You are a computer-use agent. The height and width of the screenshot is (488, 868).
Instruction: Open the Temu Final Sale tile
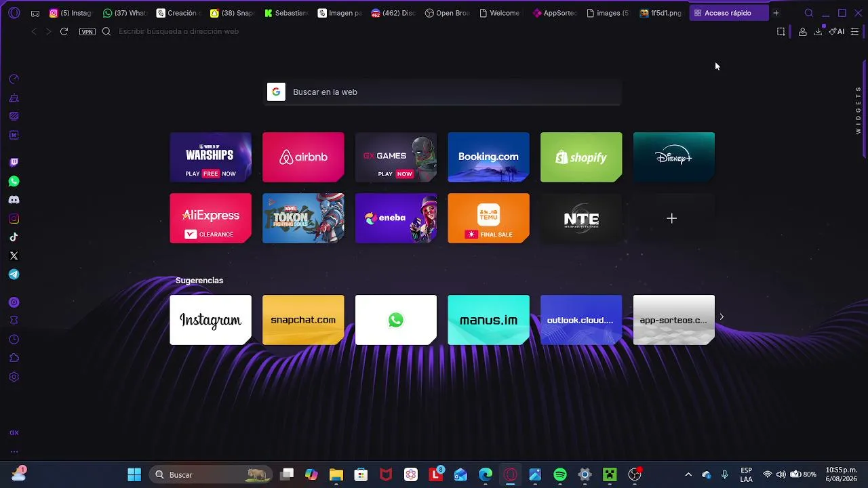(x=488, y=218)
